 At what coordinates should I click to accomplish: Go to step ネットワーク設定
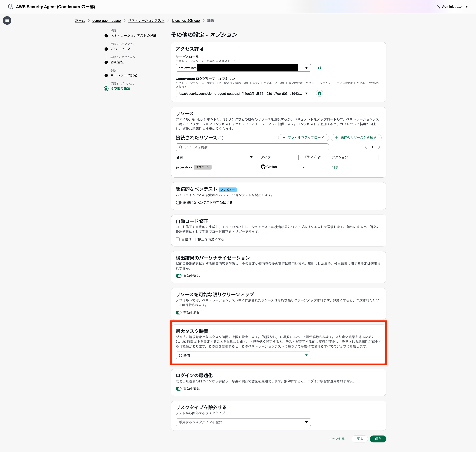(124, 75)
